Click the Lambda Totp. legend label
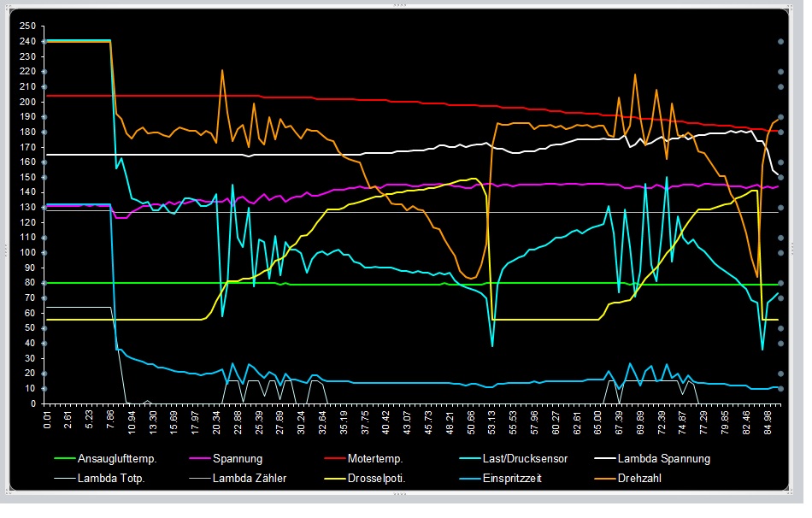This screenshot has width=812, height=518. 111,479
